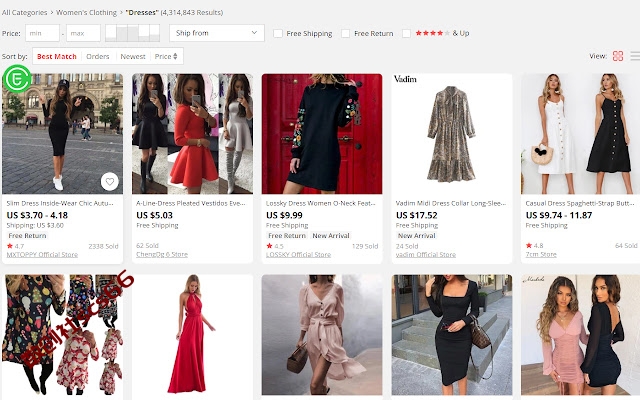
Task: Click the 4.7 star rating
Action: click(x=16, y=246)
